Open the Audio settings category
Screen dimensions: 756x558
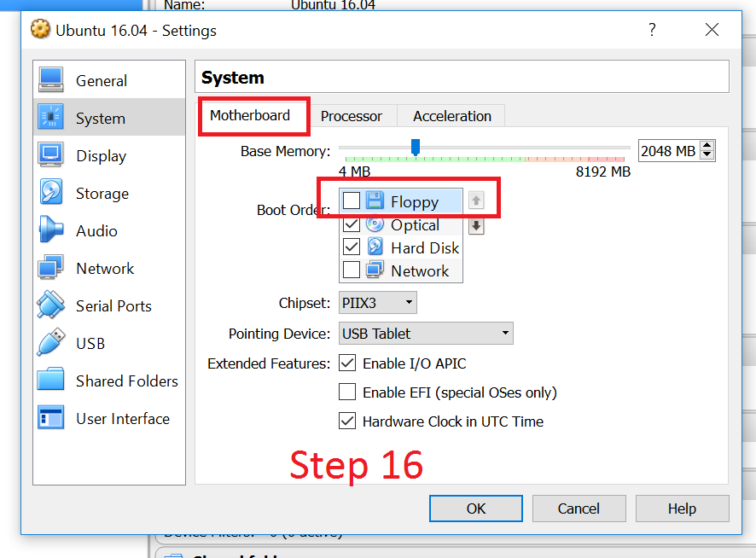(109, 230)
